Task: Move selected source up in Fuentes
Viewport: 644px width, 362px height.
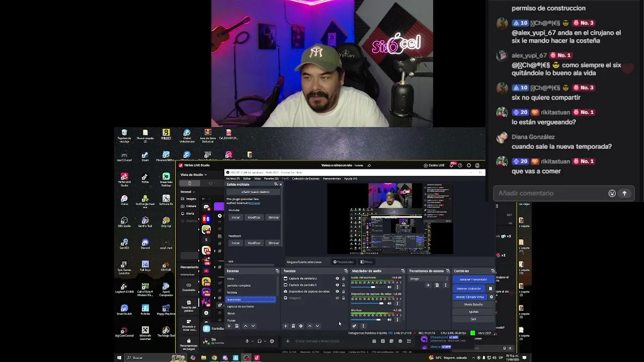Action: click(x=309, y=326)
